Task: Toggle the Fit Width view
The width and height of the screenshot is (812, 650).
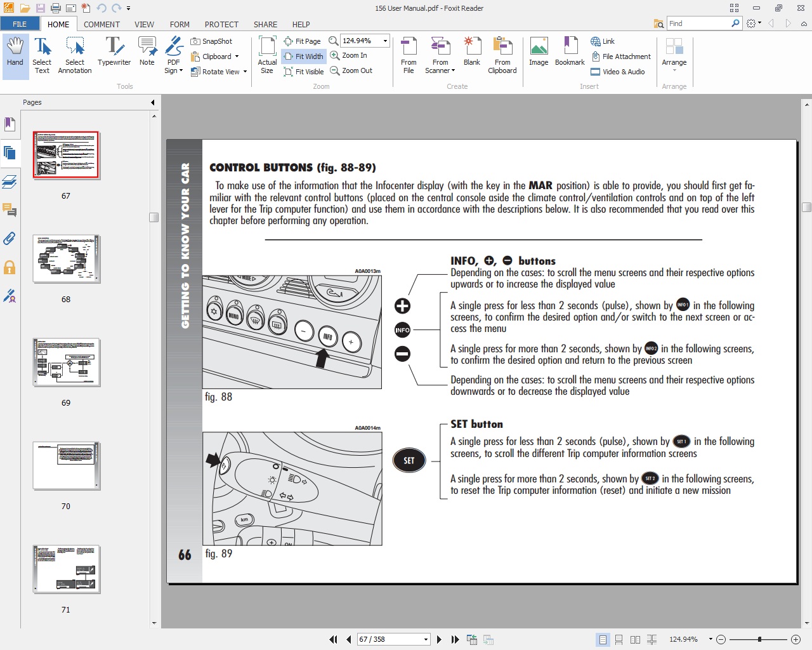Action: tap(304, 56)
